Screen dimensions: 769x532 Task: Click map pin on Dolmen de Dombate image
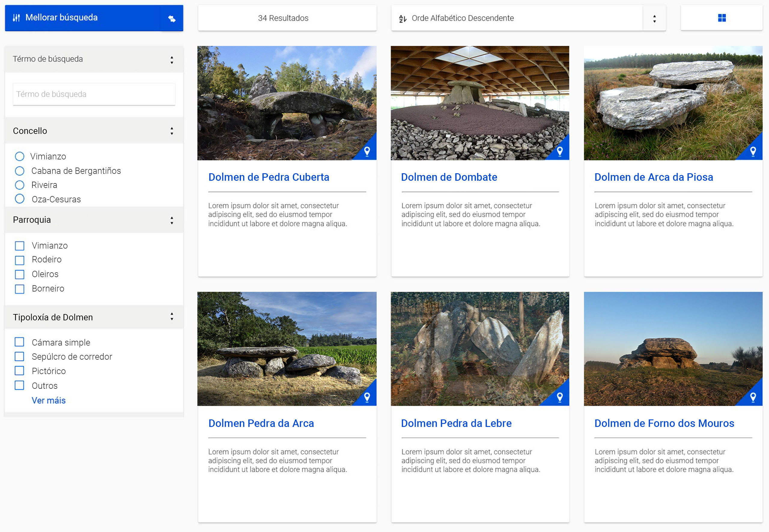pyautogui.click(x=560, y=151)
